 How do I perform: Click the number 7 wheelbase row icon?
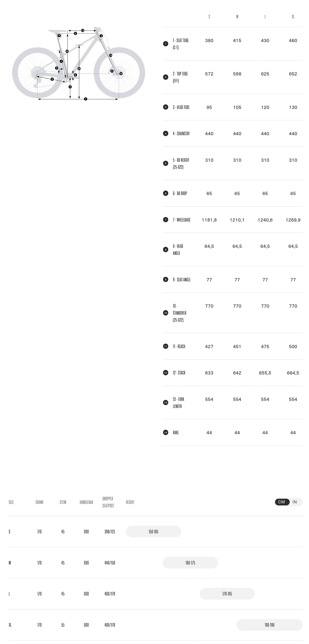pyautogui.click(x=165, y=220)
